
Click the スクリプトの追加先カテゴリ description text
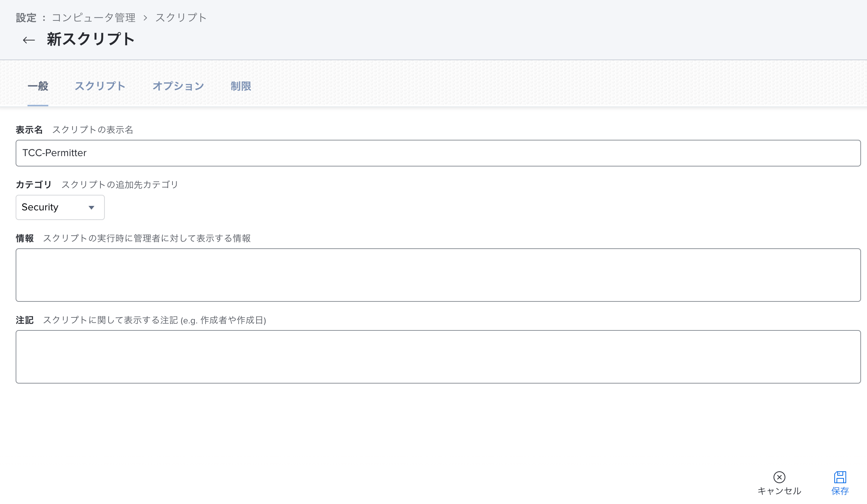coord(120,185)
